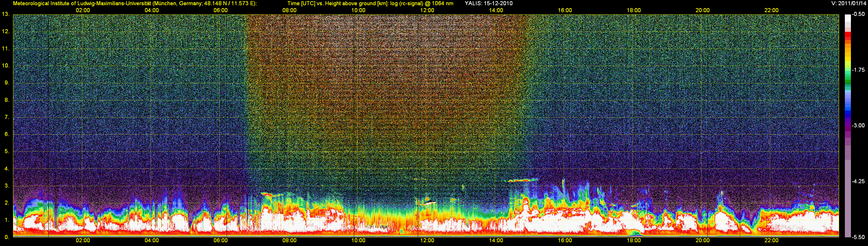868x246 pixels.
Task: Click the 10:00 label on the top time axis
Action: [x=358, y=10]
